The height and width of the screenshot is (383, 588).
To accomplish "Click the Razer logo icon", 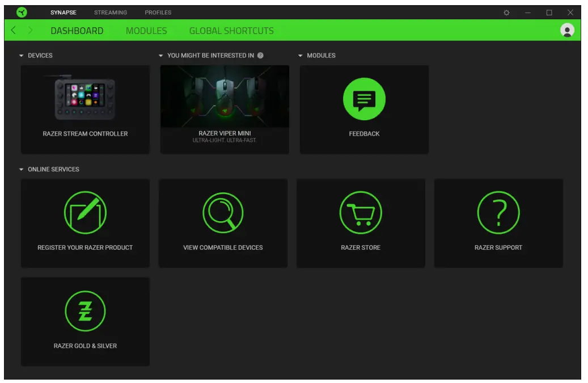I will pyautogui.click(x=22, y=12).
